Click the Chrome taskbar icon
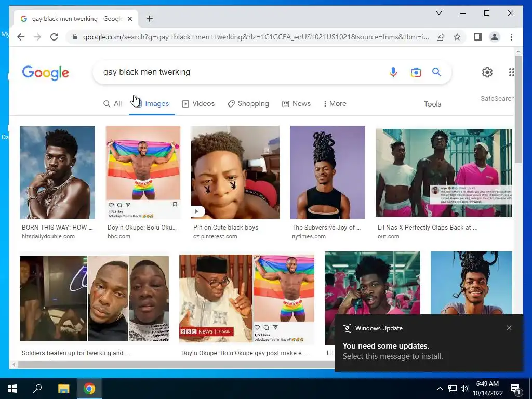The width and height of the screenshot is (532, 399). coord(89,389)
